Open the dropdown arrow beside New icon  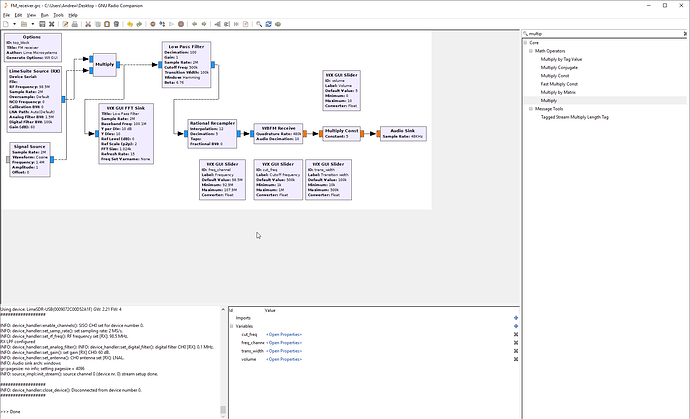15,24
